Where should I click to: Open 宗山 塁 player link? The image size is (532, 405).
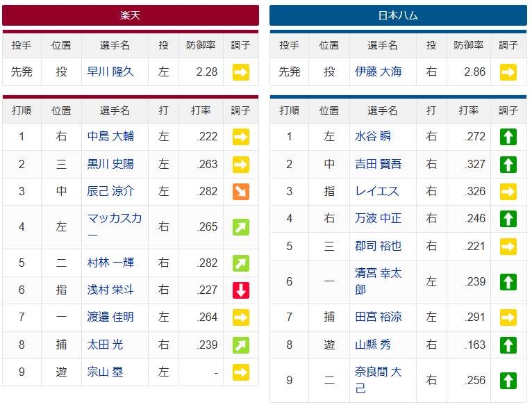click(x=105, y=372)
